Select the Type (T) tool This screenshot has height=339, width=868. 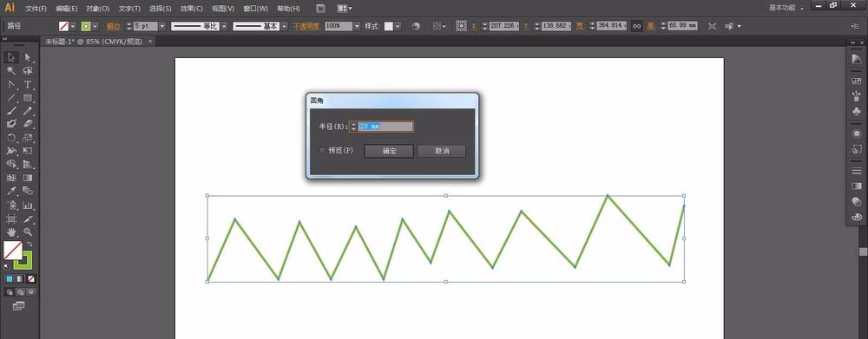(x=28, y=85)
